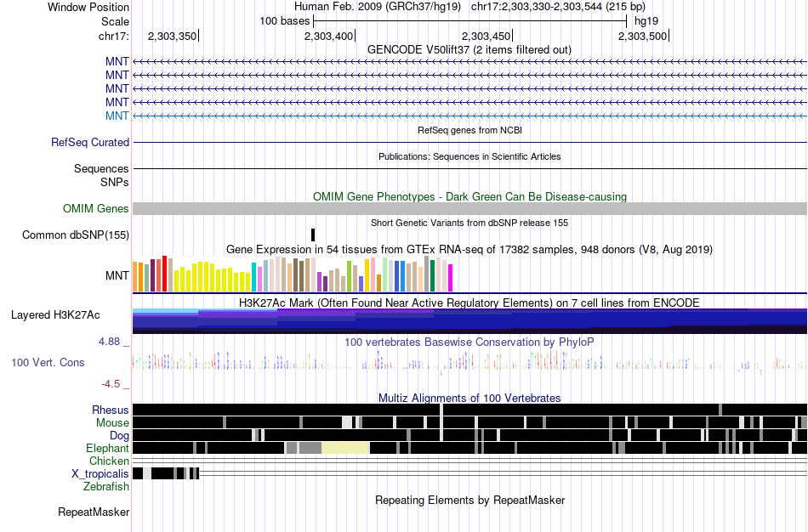
Task: Open the OMIM Genes track label
Action: point(96,208)
